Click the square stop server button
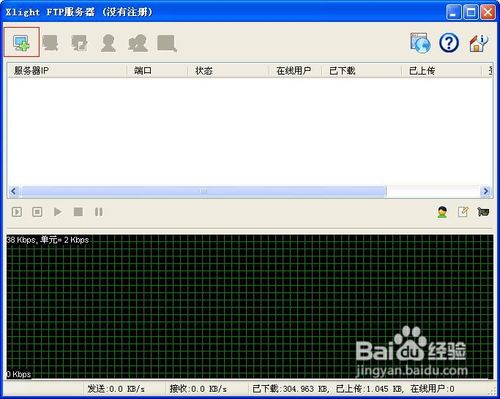The height and width of the screenshot is (399, 500). click(x=78, y=212)
